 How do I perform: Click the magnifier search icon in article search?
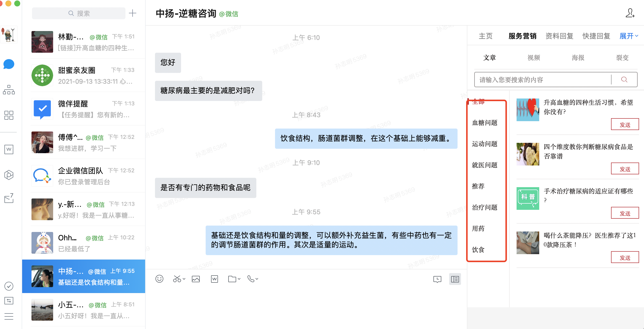click(x=624, y=80)
